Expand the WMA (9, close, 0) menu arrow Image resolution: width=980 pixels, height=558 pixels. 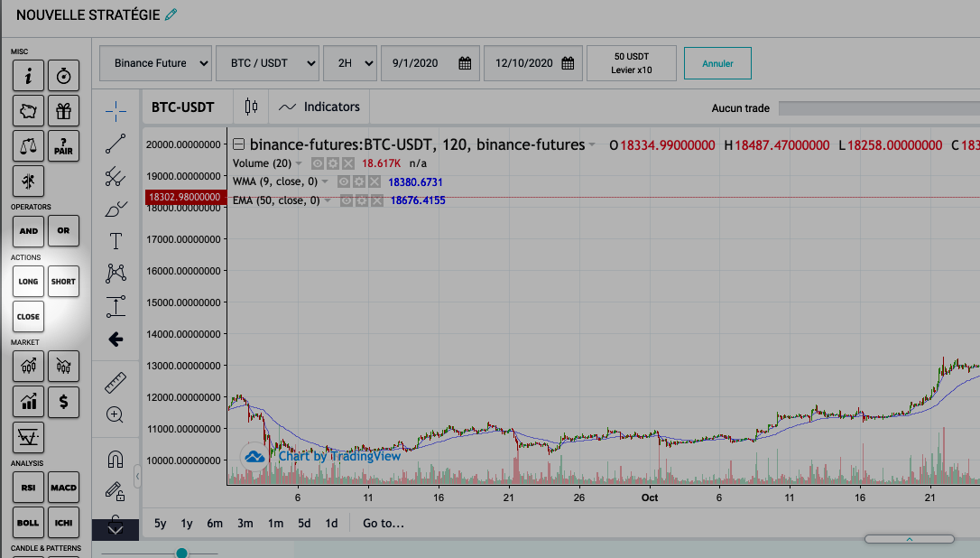point(325,182)
